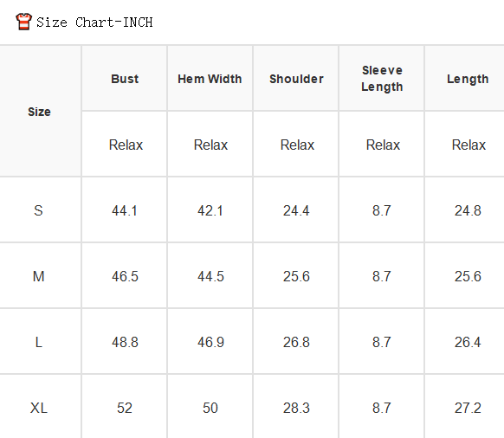Click the 44.1 bust value for S
This screenshot has height=438, width=504.
coord(125,211)
